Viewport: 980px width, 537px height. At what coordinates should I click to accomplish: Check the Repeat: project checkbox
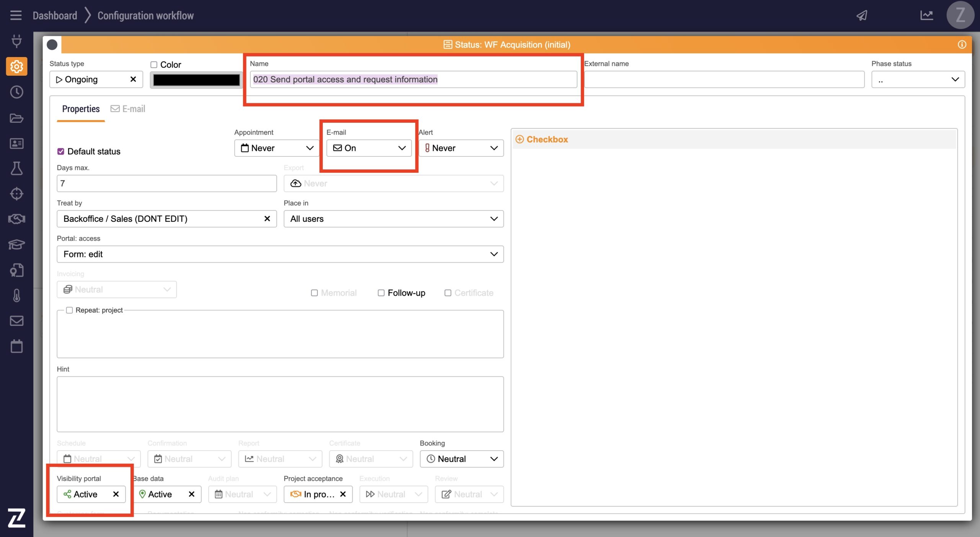click(x=69, y=310)
